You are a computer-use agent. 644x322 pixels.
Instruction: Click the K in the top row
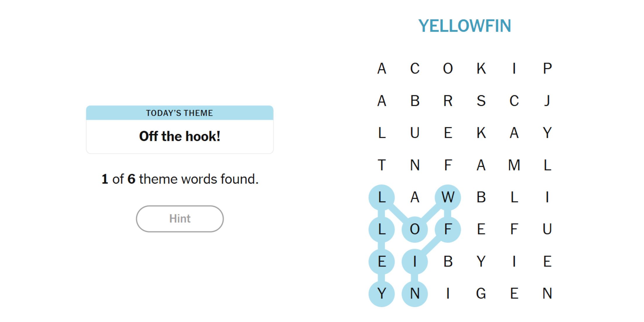tap(481, 68)
